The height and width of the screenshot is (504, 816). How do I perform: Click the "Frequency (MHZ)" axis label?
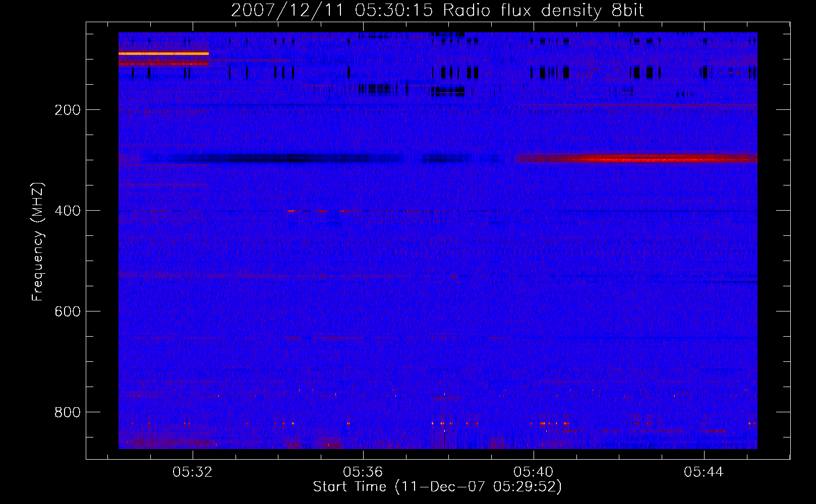click(x=38, y=241)
